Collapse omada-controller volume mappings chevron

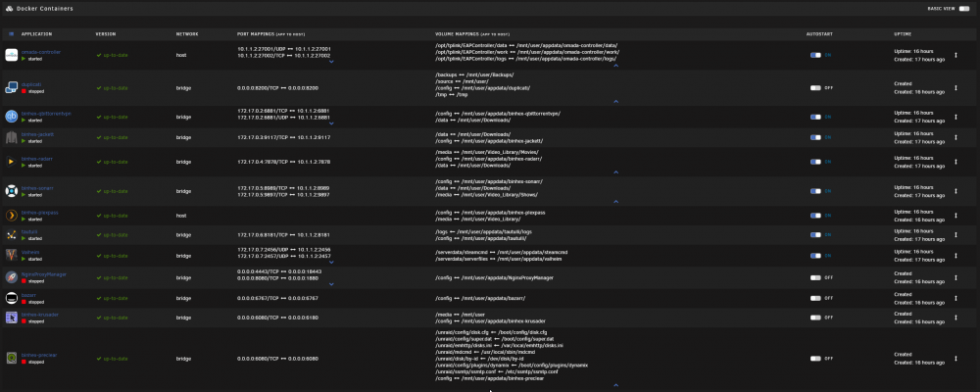point(615,65)
